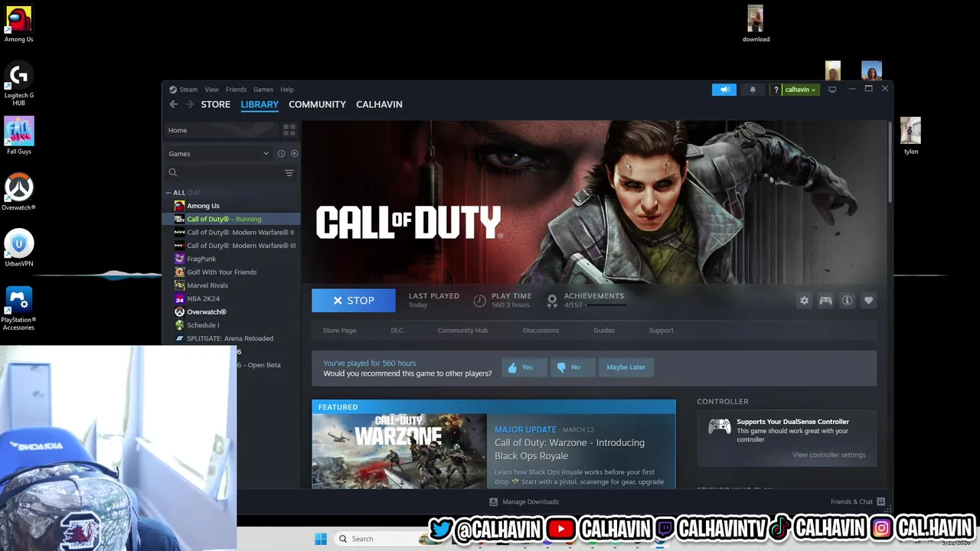The width and height of the screenshot is (980, 551).
Task: Click the question mark help icon
Action: click(x=776, y=90)
